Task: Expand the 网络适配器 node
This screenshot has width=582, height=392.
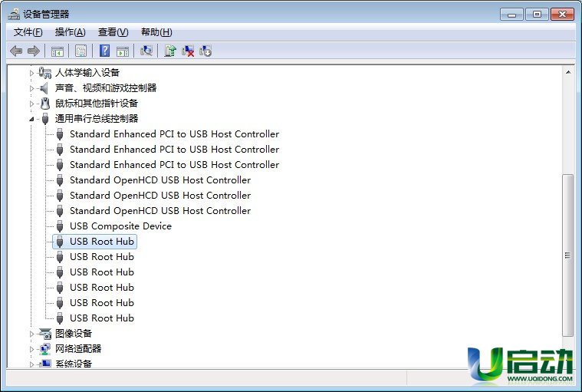Action: [x=31, y=349]
